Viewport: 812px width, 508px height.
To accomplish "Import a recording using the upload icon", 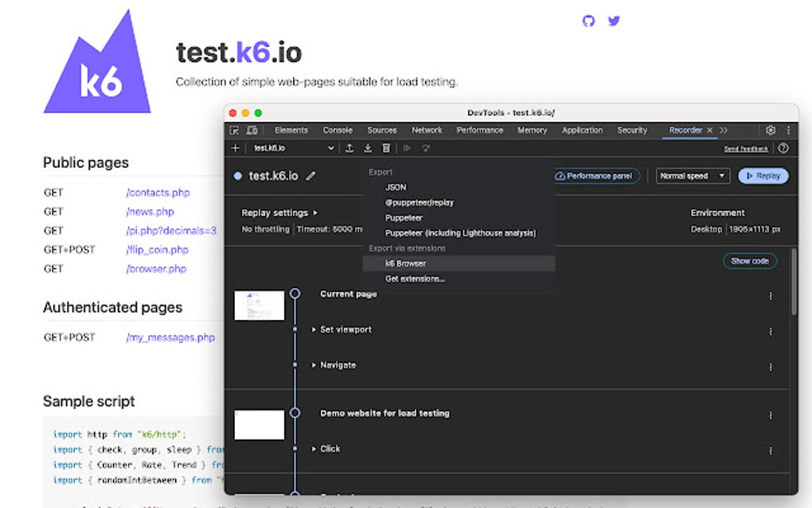I will pyautogui.click(x=349, y=148).
